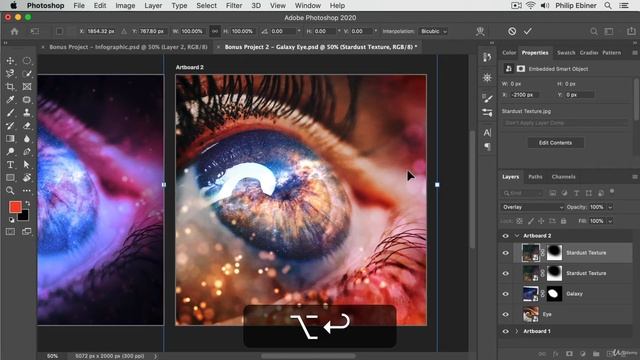This screenshot has width=640, height=360.
Task: Click the canvas horizontal scrollbar
Action: [x=308, y=356]
